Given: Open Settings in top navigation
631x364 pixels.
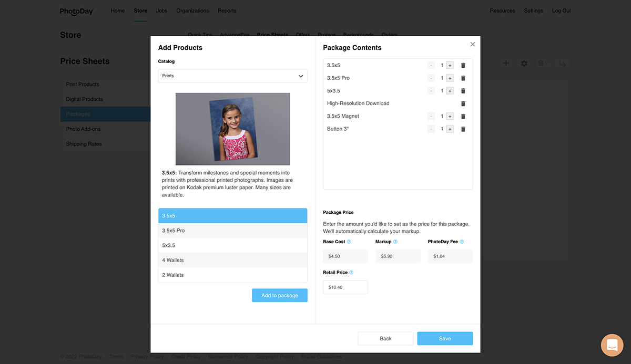Looking at the screenshot, I should click(x=534, y=11).
